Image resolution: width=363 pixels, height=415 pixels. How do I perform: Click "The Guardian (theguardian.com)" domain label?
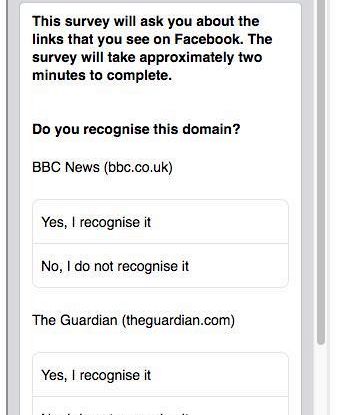[x=133, y=320]
